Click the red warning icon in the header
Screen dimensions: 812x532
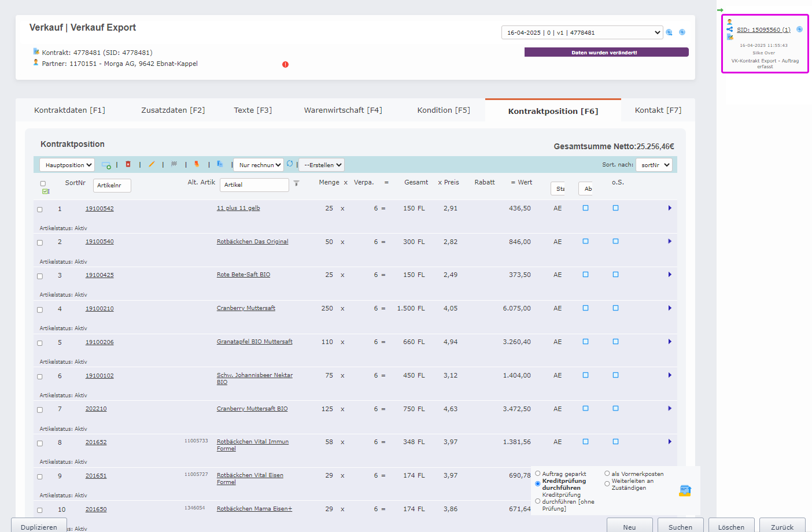pyautogui.click(x=285, y=65)
